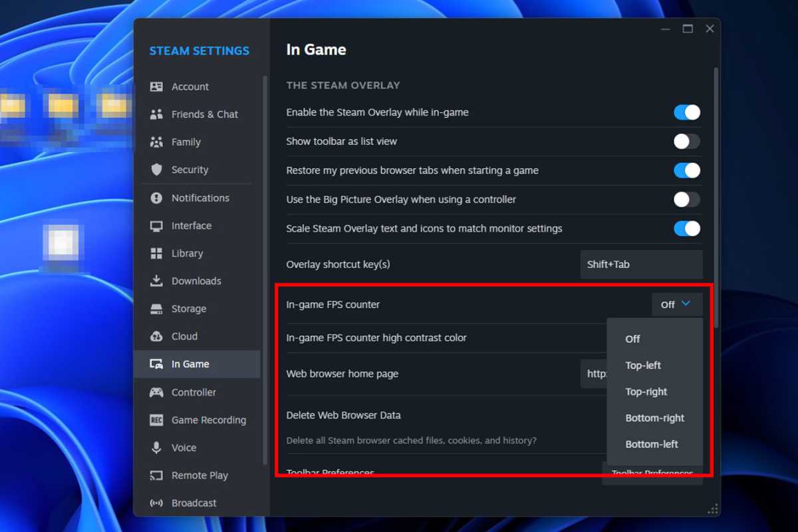Toggle Enable the Steam Overlay while in-game
Image resolution: width=798 pixels, height=532 pixels.
687,112
